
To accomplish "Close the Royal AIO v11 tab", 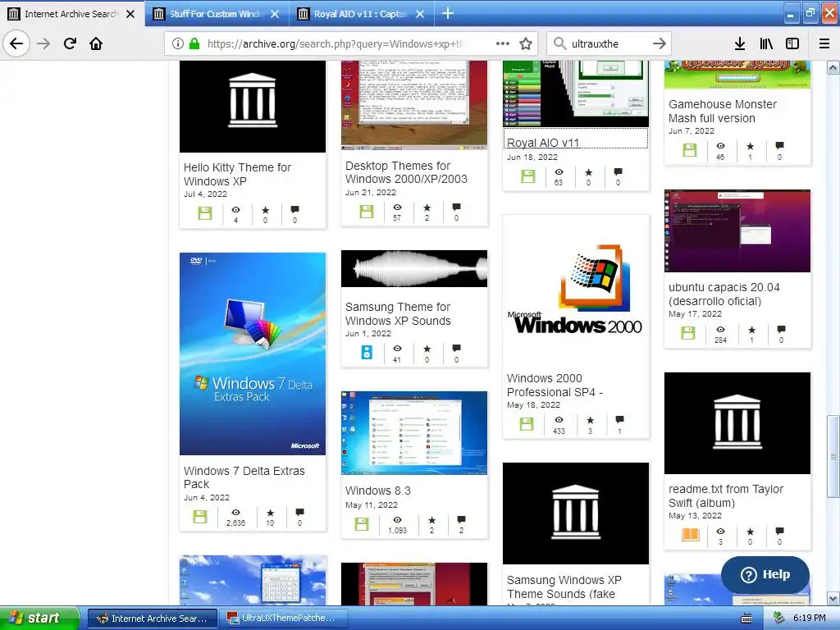I will [x=420, y=14].
